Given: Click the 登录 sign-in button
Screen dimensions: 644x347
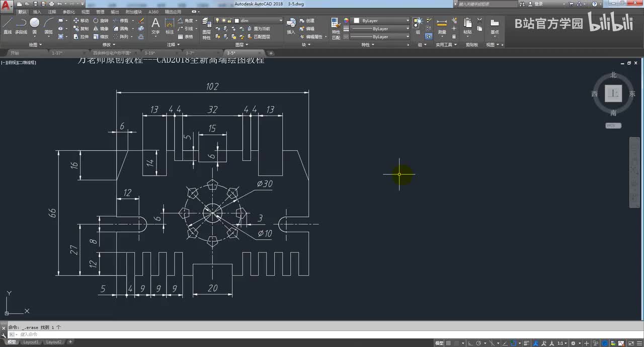Looking at the screenshot, I should pyautogui.click(x=538, y=4).
